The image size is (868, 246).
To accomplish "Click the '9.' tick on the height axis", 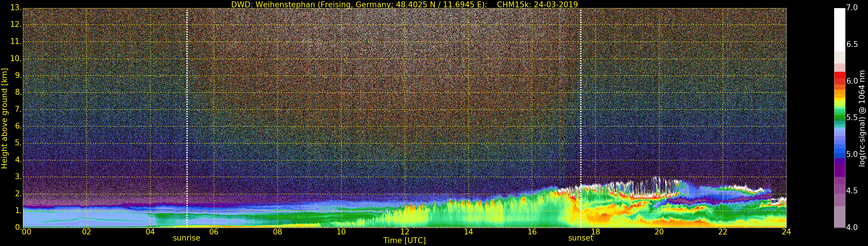I will click(x=18, y=76).
